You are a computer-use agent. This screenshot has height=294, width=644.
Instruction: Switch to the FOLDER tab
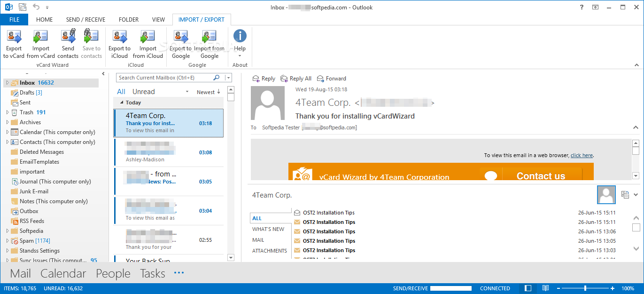tap(129, 20)
